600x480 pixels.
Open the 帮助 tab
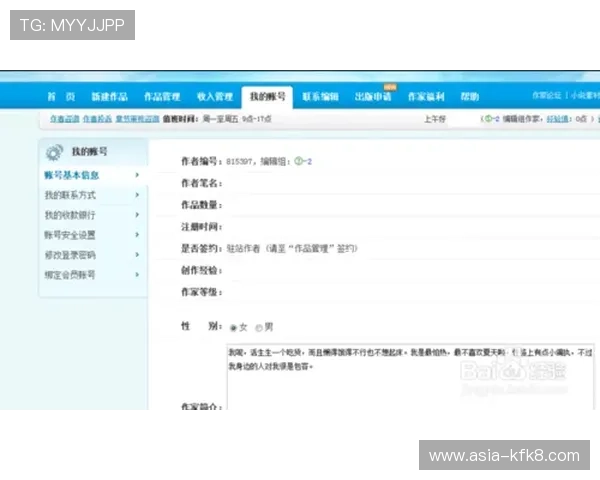pyautogui.click(x=470, y=96)
